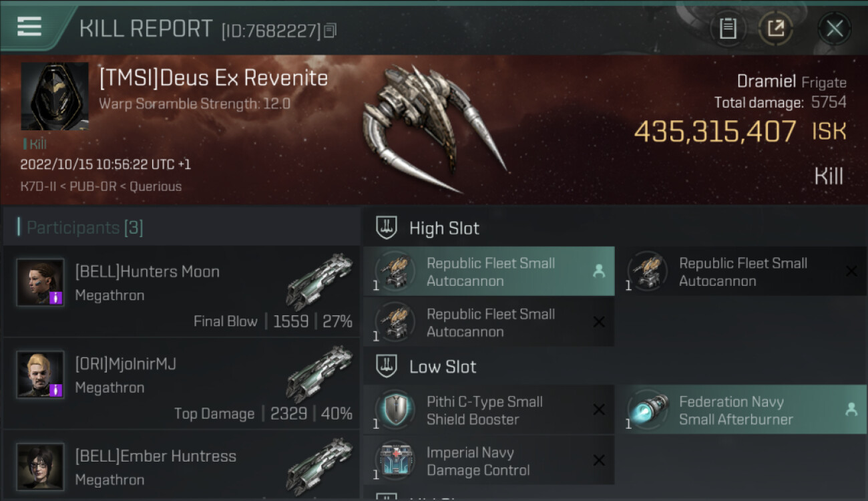Share the kill report externally
This screenshot has height=501, width=868.
pyautogui.click(x=776, y=29)
